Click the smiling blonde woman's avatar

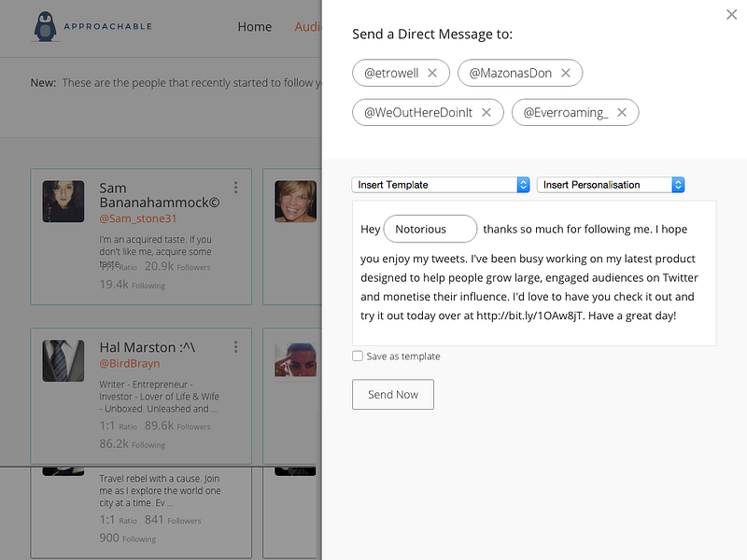(295, 201)
